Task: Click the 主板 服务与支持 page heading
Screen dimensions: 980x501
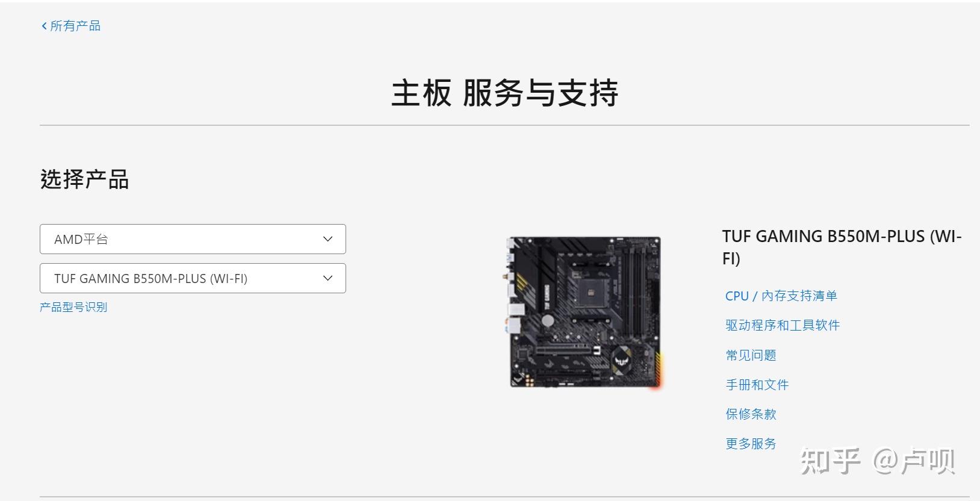Action: (504, 93)
